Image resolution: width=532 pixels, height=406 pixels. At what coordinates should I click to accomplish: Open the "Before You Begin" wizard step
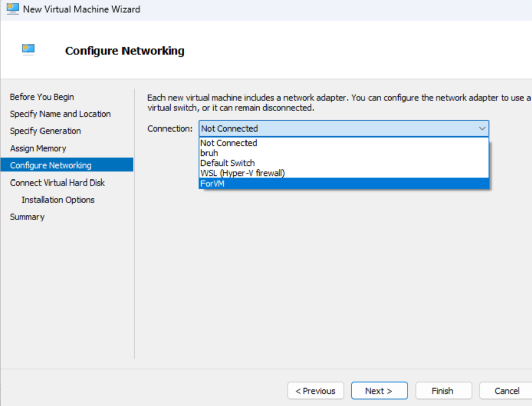coord(42,97)
